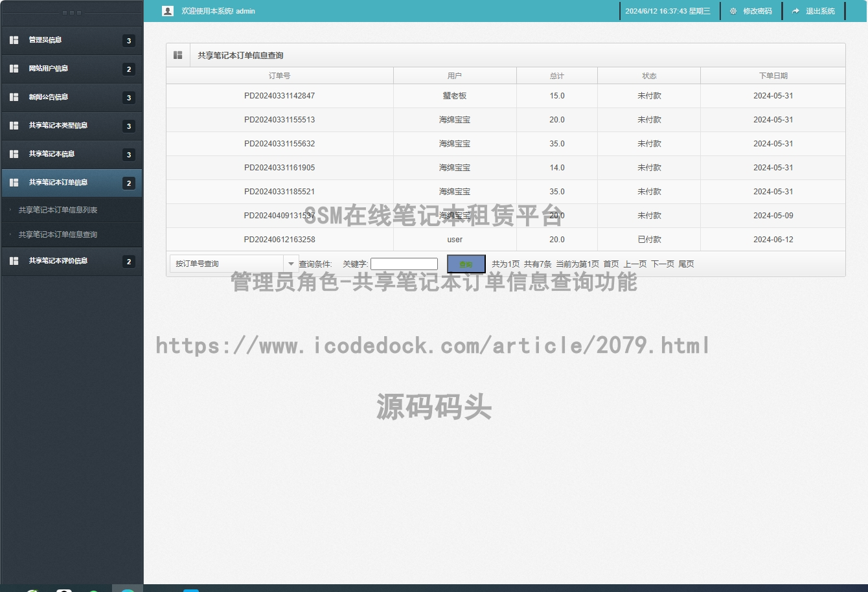Expand 共享笔记本类型信息 menu section
The image size is (868, 592).
pyautogui.click(x=71, y=126)
